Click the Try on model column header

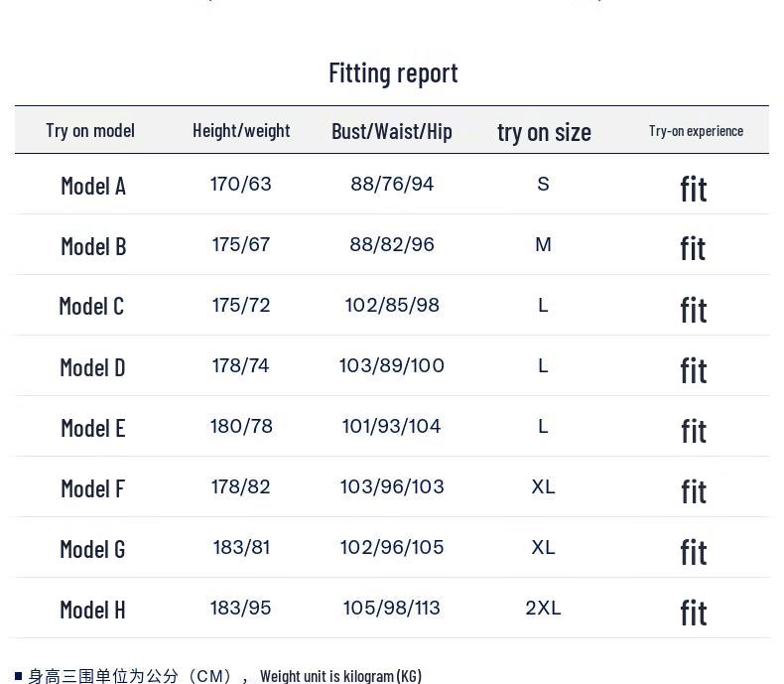(x=90, y=130)
